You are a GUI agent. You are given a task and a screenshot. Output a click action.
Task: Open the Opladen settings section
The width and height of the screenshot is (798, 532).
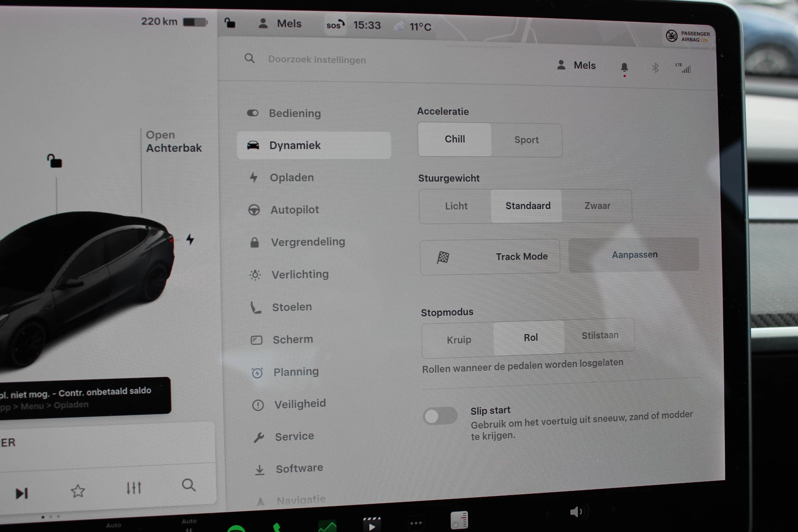(x=292, y=177)
